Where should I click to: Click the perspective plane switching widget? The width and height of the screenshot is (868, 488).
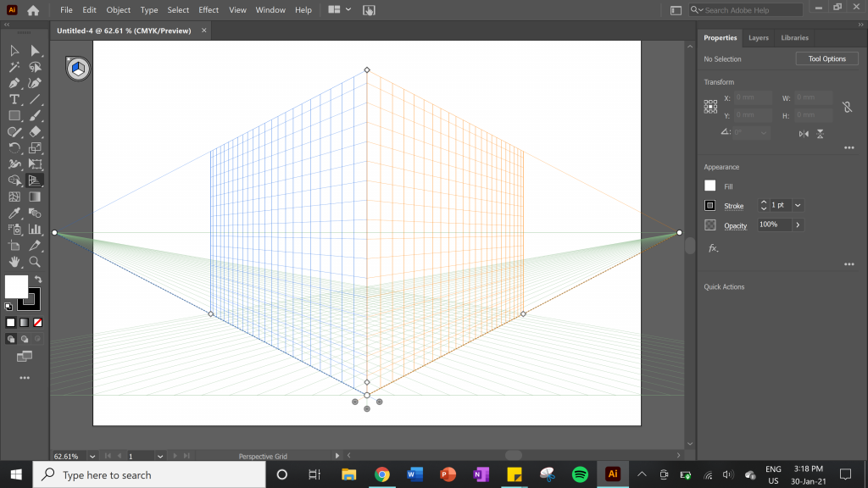coord(78,69)
